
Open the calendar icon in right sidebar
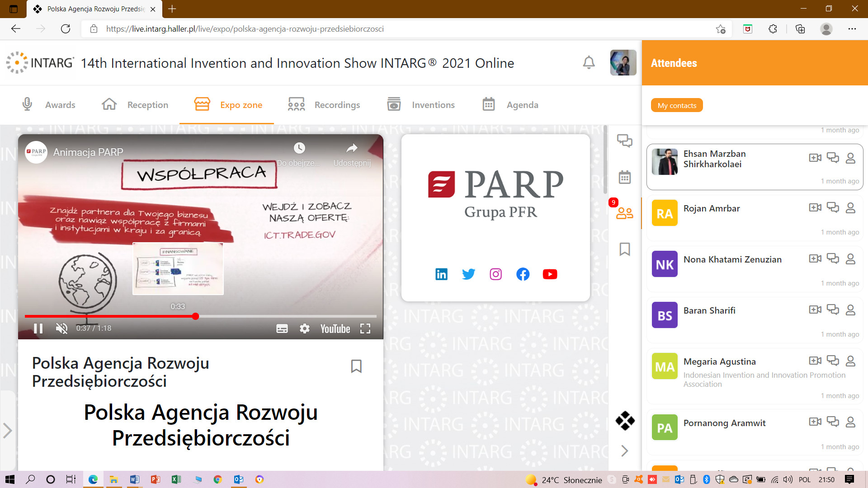625,177
